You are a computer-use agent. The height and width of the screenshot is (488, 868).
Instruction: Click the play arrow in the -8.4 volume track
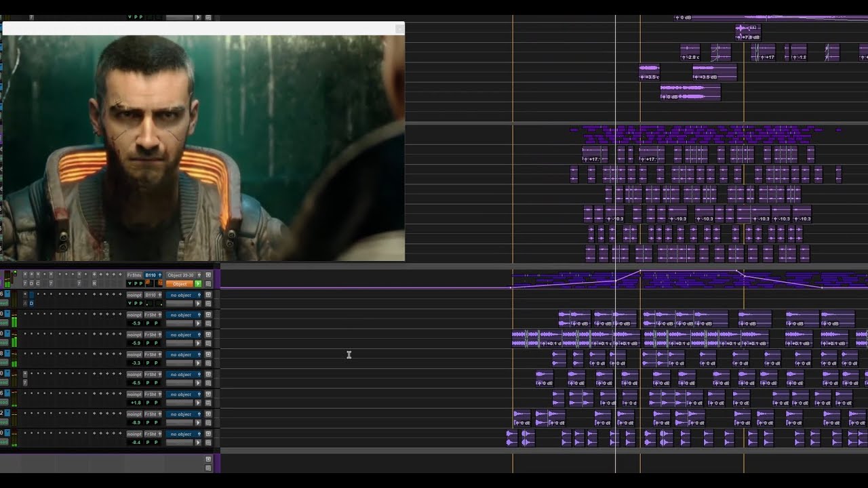click(x=198, y=442)
